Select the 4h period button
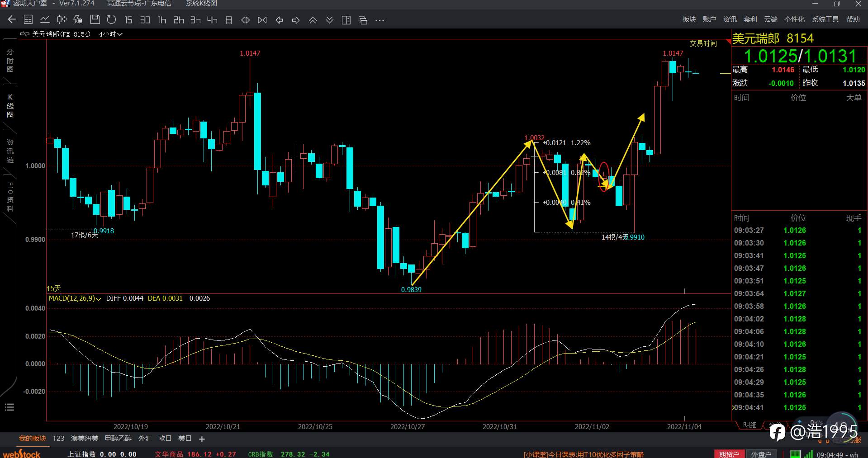The image size is (868, 458). point(212,19)
